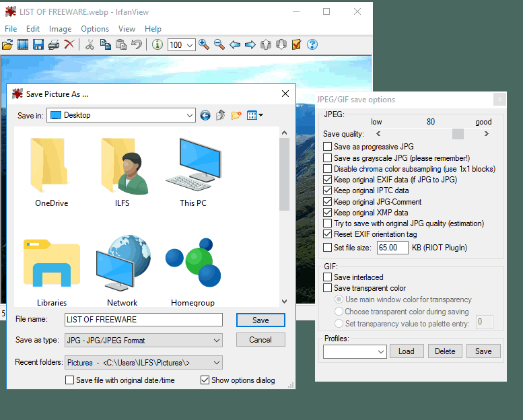Image resolution: width=523 pixels, height=420 pixels.
Task: Open the Properties/Settings checkmark icon
Action: pos(297,44)
